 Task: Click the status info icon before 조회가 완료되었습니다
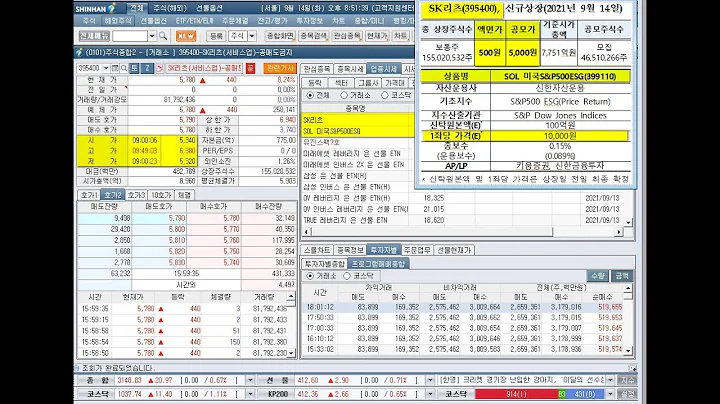point(77,368)
